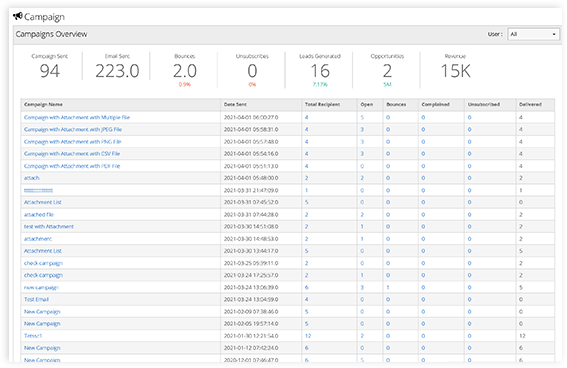Image resolution: width=567 pixels, height=368 pixels.
Task: Open the 'Test Email' campaign
Action: [x=36, y=300]
